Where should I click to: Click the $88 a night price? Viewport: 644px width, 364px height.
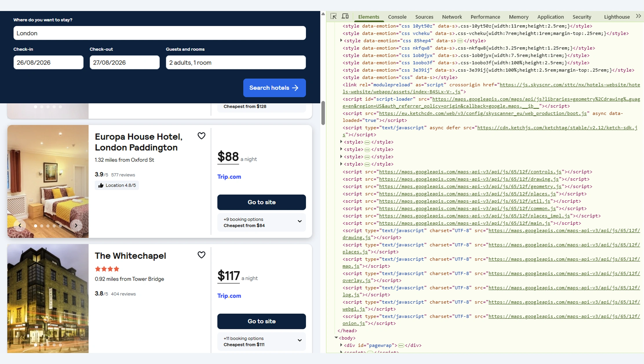[x=237, y=157]
